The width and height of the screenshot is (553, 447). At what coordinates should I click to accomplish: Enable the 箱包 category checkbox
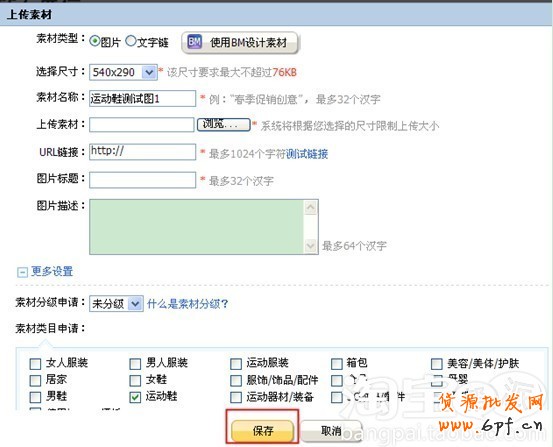click(x=337, y=364)
